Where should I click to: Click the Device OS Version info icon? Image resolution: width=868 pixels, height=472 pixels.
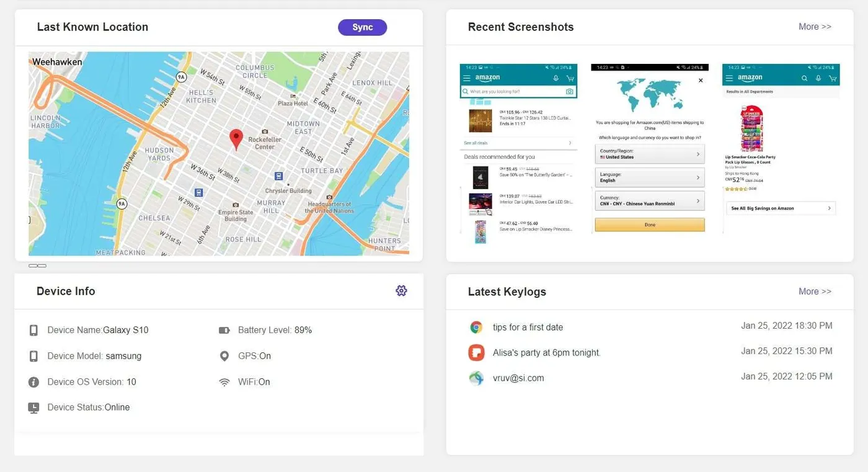pyautogui.click(x=33, y=382)
